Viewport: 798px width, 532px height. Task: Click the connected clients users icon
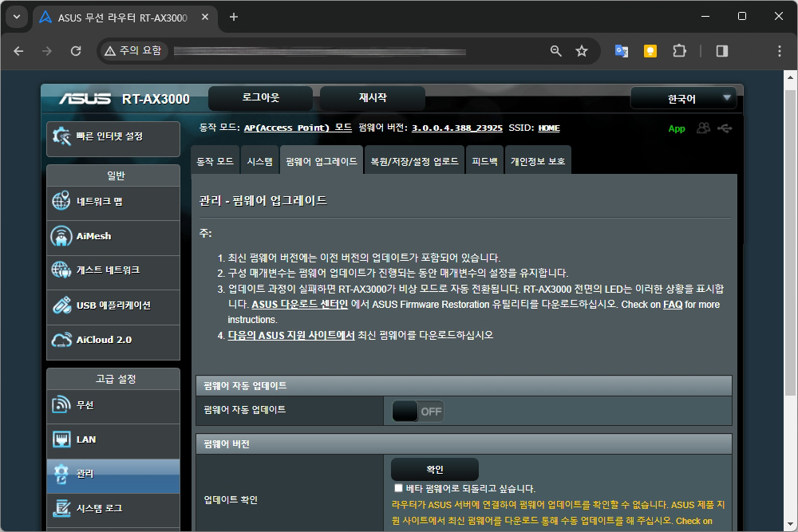click(x=703, y=128)
